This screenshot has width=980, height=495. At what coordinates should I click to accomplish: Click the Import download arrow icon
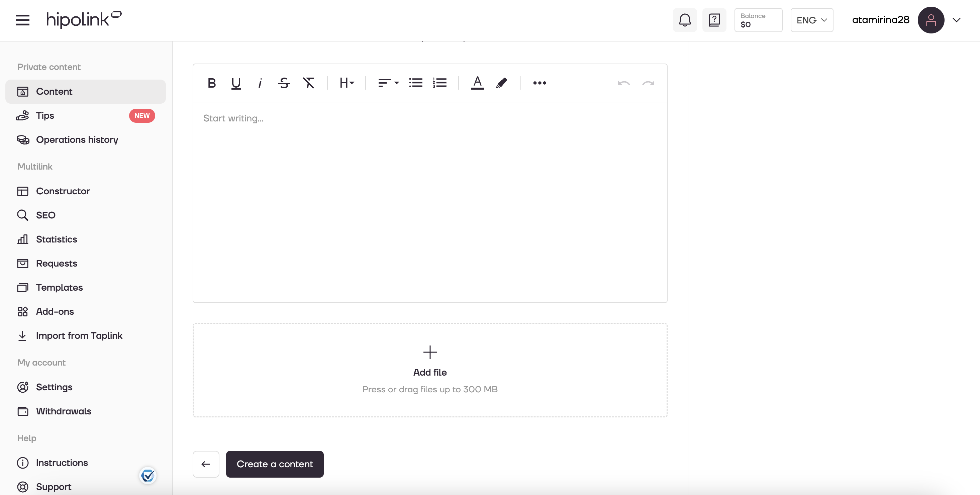pos(22,335)
